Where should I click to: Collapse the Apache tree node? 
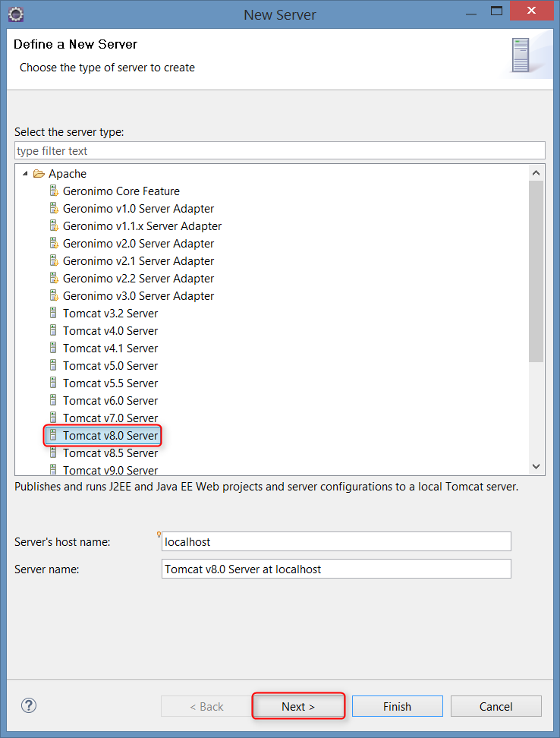point(25,174)
